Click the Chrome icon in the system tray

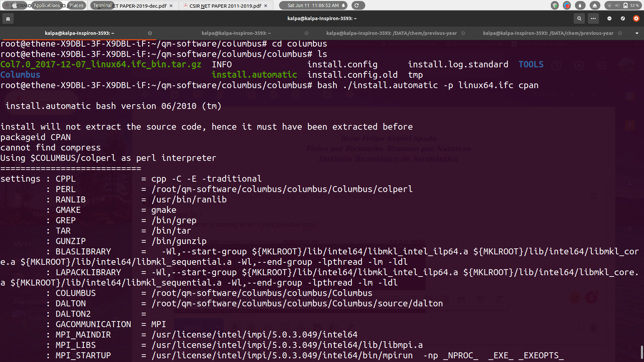[567, 5]
